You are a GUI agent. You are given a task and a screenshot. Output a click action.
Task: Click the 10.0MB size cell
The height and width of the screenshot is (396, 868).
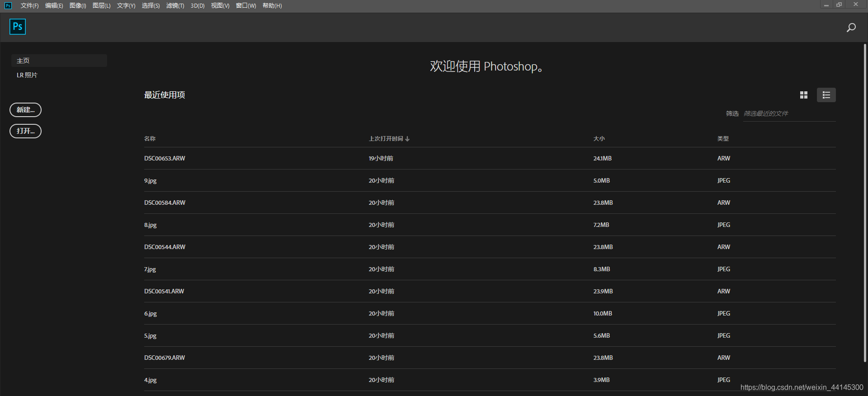point(603,314)
